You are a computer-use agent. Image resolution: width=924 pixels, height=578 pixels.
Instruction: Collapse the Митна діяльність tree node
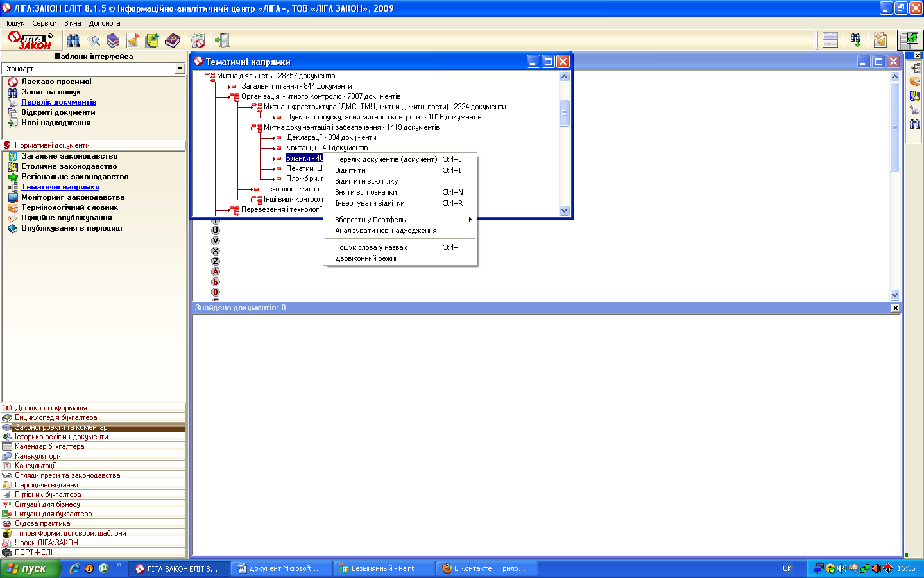pos(210,76)
